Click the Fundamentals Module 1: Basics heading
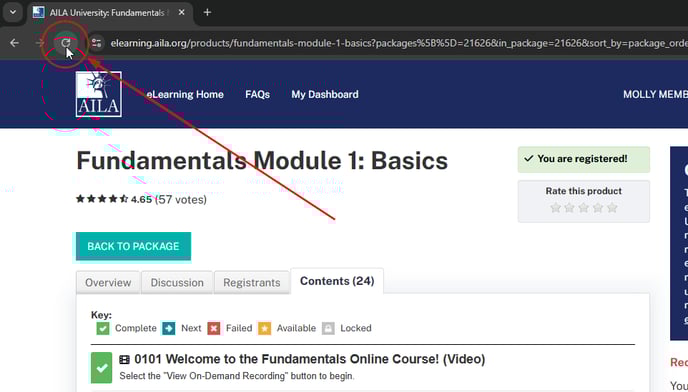Viewport: 688px width, 392px height. pyautogui.click(x=262, y=161)
